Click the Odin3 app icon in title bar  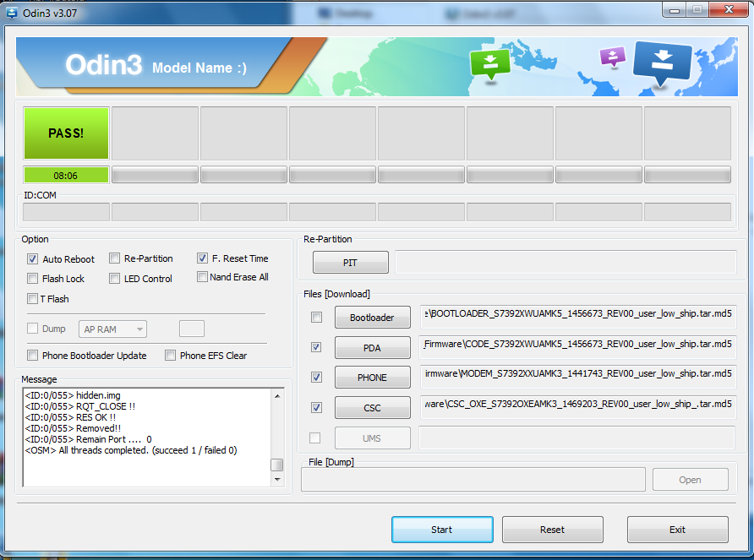click(x=12, y=13)
